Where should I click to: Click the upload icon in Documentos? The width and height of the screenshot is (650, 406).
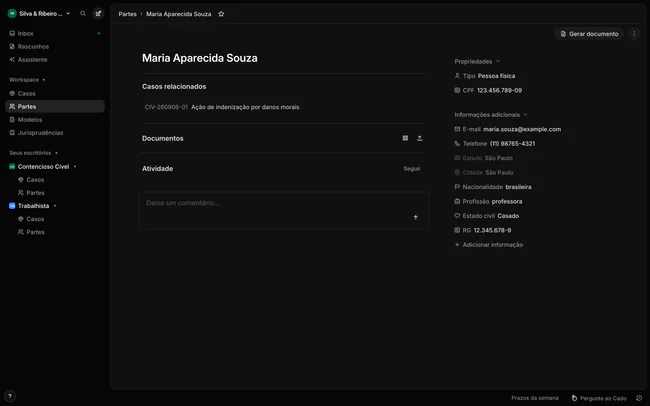pyautogui.click(x=420, y=138)
